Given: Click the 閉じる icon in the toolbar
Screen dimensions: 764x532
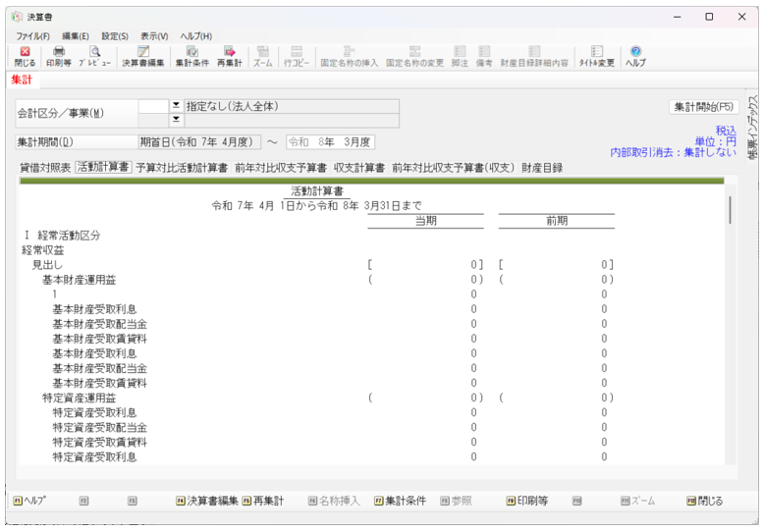Looking at the screenshot, I should click(26, 56).
